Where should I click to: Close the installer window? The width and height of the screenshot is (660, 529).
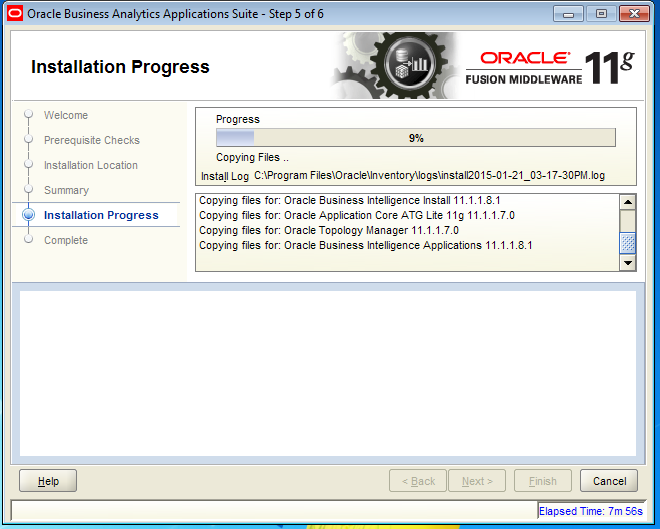[634, 14]
